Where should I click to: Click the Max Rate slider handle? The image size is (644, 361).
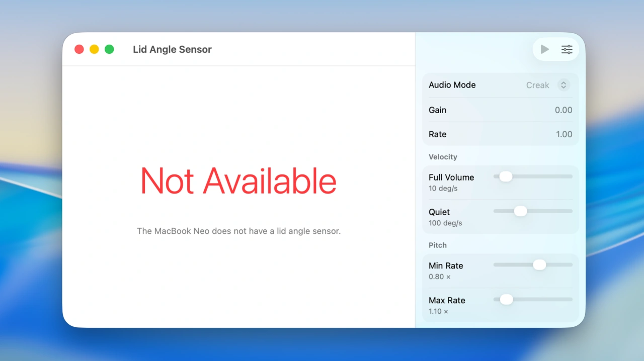point(506,299)
